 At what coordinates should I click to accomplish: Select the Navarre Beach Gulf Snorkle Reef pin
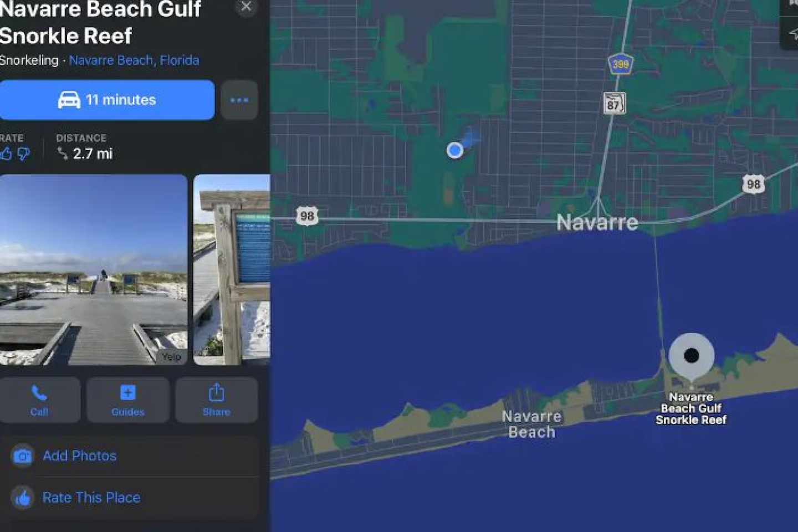point(691,356)
